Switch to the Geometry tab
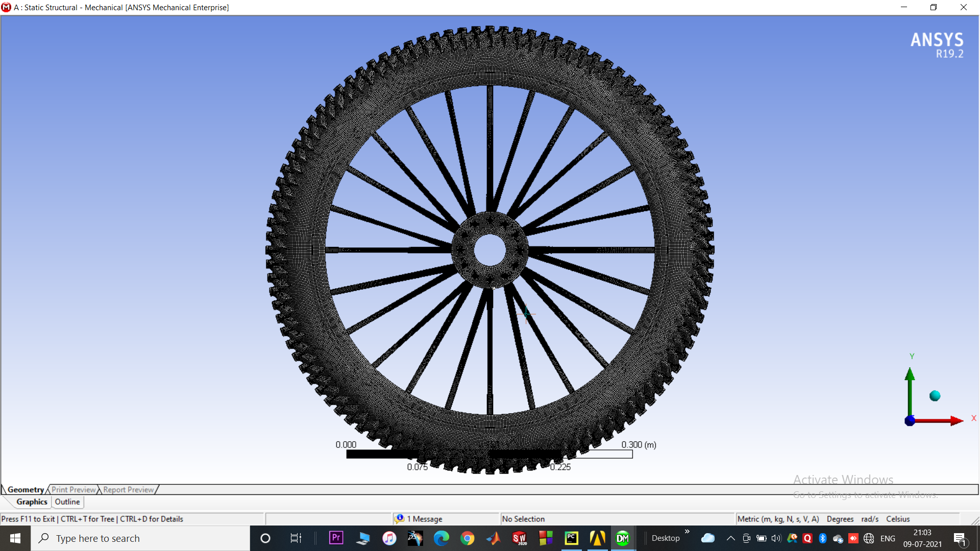980x551 pixels. click(x=26, y=489)
